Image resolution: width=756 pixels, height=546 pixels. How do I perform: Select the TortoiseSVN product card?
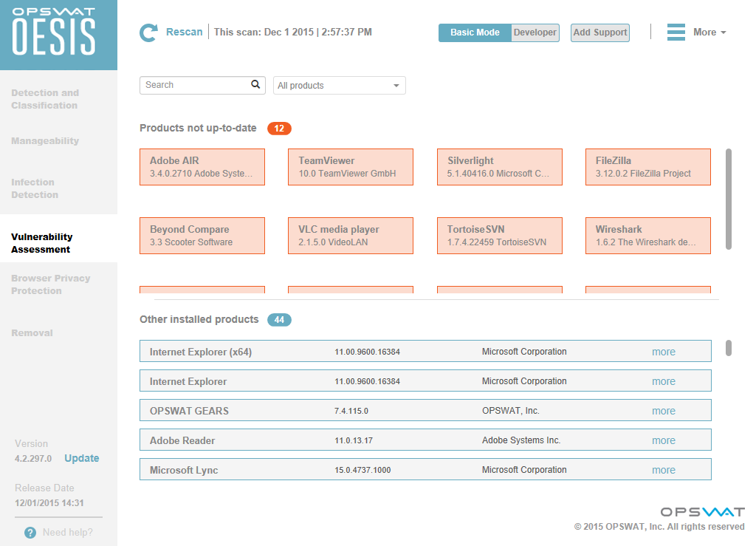(500, 236)
